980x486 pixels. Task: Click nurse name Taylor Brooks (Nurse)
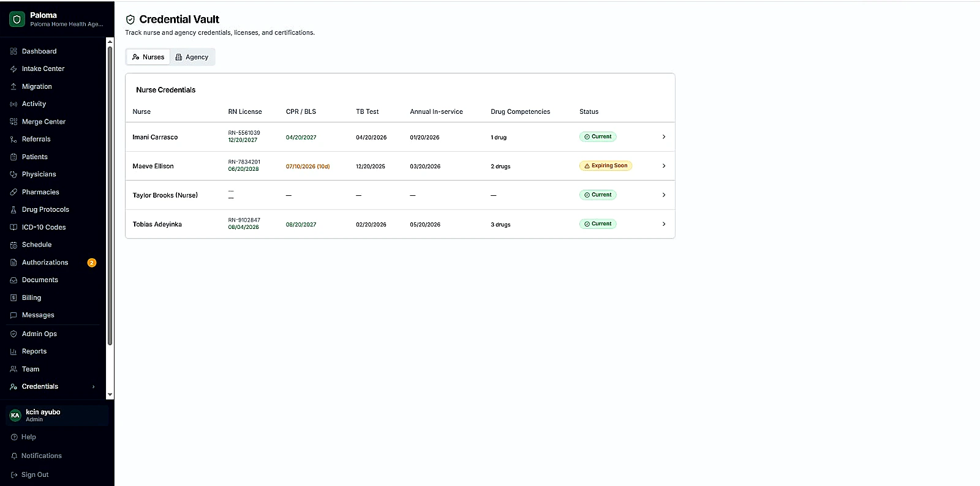[165, 195]
